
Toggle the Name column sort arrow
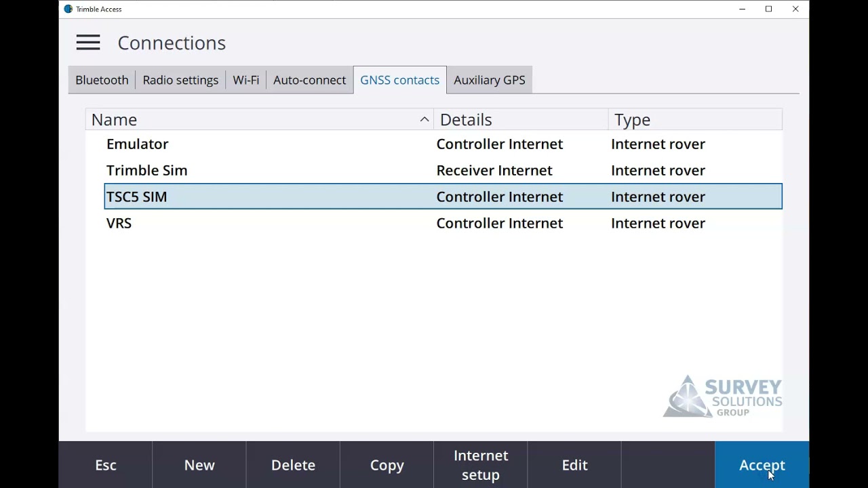pos(425,119)
